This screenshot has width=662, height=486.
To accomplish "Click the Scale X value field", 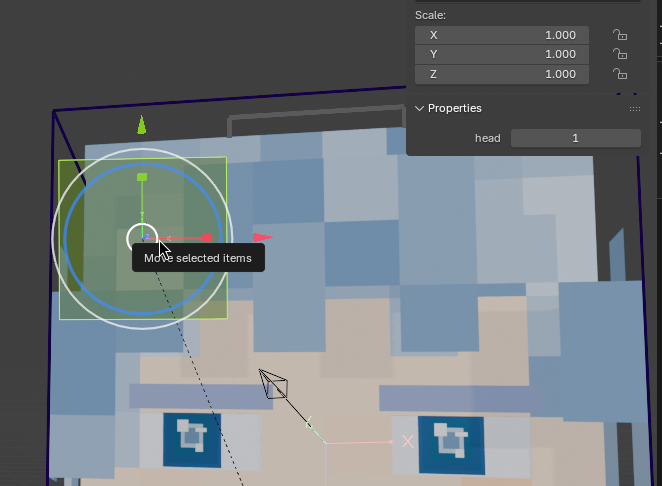I will (x=502, y=35).
